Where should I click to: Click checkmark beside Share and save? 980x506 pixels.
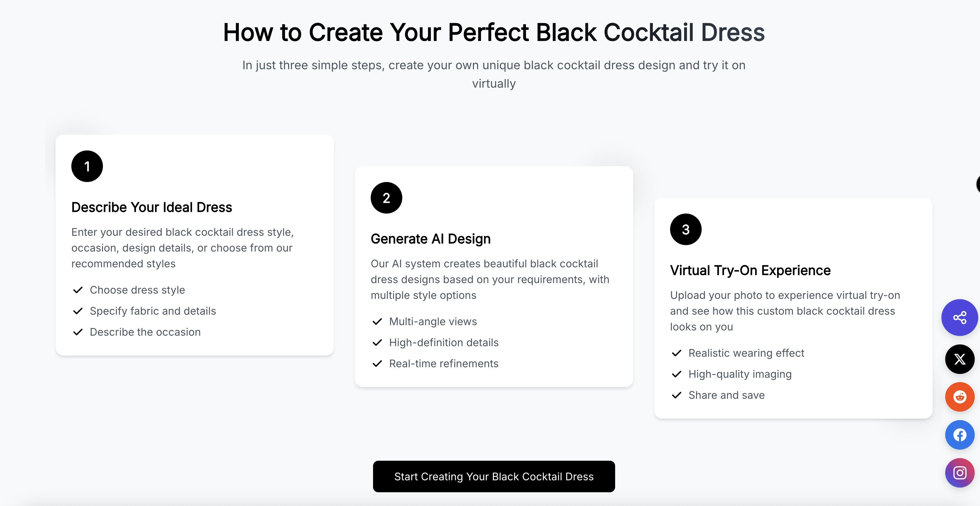677,395
